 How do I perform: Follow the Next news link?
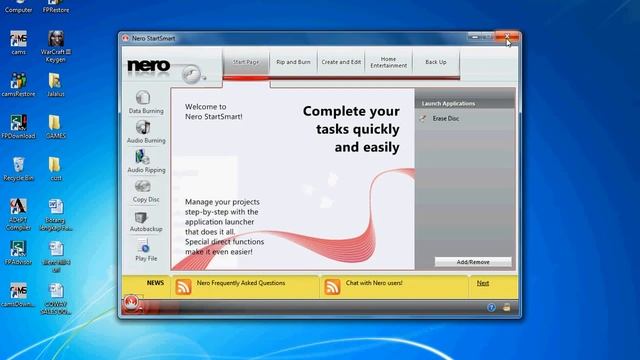pos(482,283)
